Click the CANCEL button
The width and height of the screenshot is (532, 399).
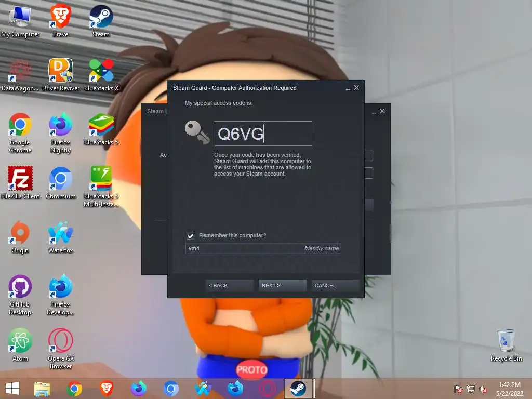click(335, 285)
